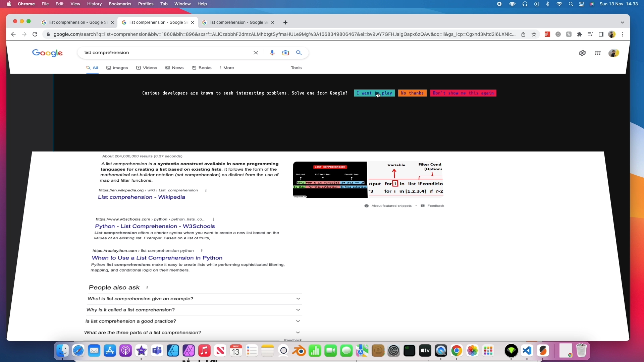Screen dimensions: 644x362
Task: Bookmark this page with the star icon
Action: (x=534, y=34)
